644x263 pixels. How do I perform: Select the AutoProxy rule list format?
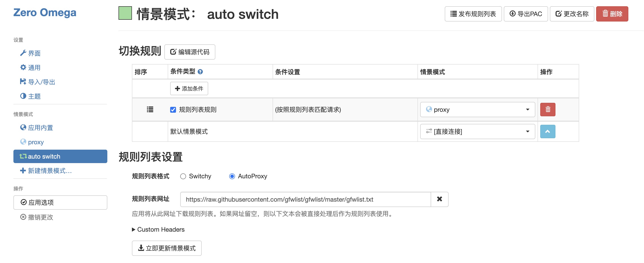[232, 176]
